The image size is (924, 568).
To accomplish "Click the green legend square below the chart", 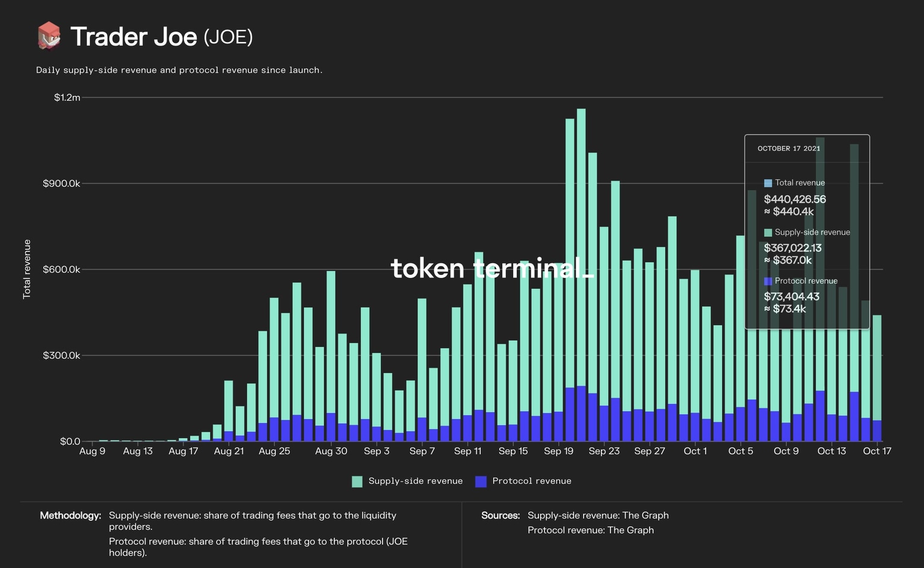I will (x=357, y=481).
